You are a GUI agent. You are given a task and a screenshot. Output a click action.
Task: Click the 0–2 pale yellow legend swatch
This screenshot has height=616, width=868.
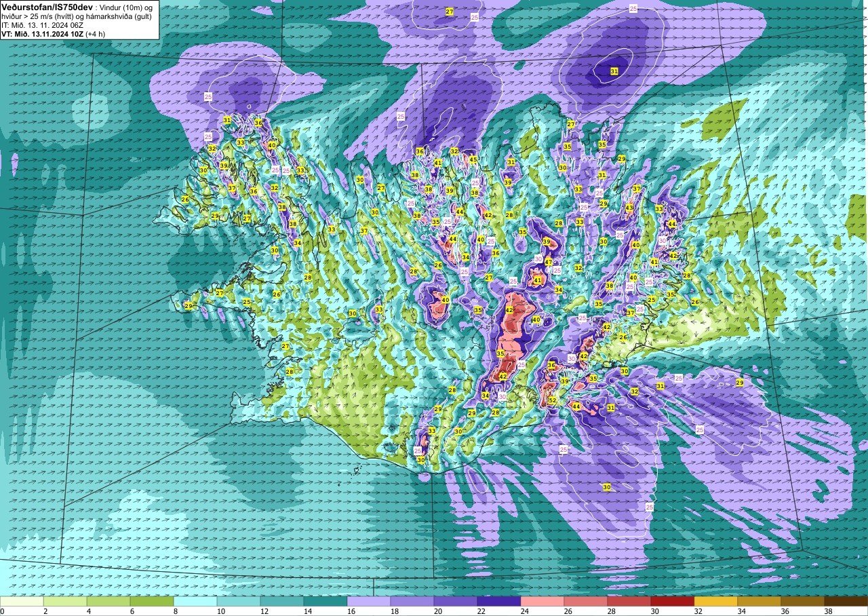click(22, 601)
